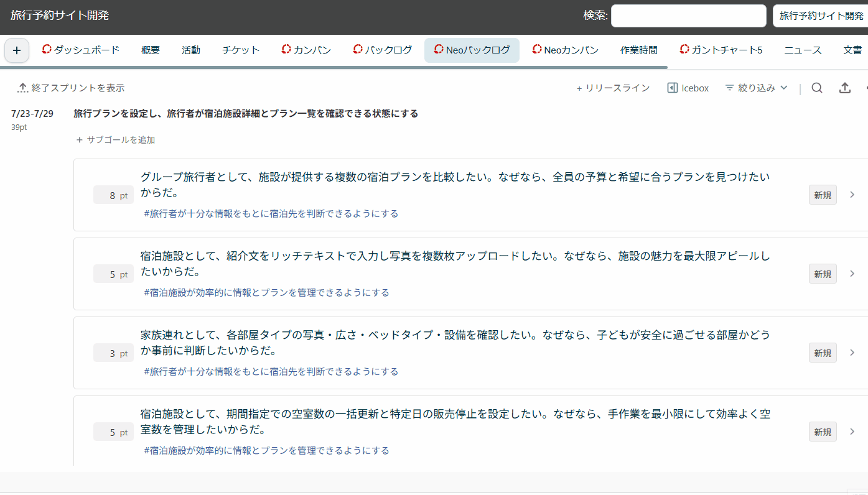The image size is (868, 495).
Task: Click the sprint date 7/23-7/29
Action: [32, 114]
